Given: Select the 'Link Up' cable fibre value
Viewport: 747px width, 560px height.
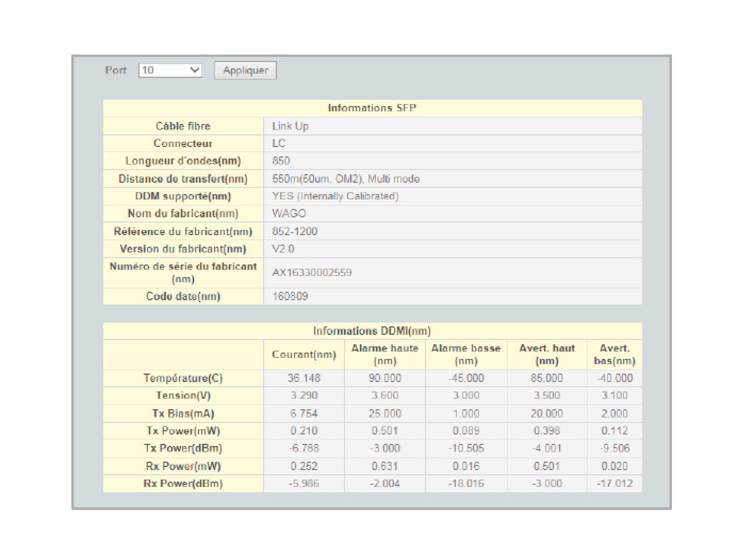Looking at the screenshot, I should (290, 126).
